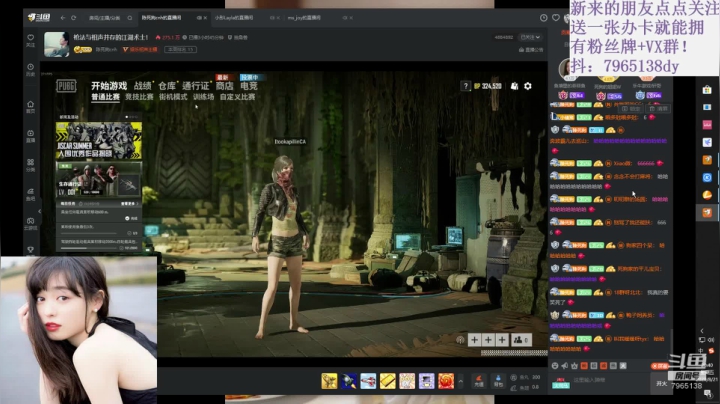Click the megaphone icon in chat toolbar
The width and height of the screenshot is (720, 404).
tap(565, 366)
